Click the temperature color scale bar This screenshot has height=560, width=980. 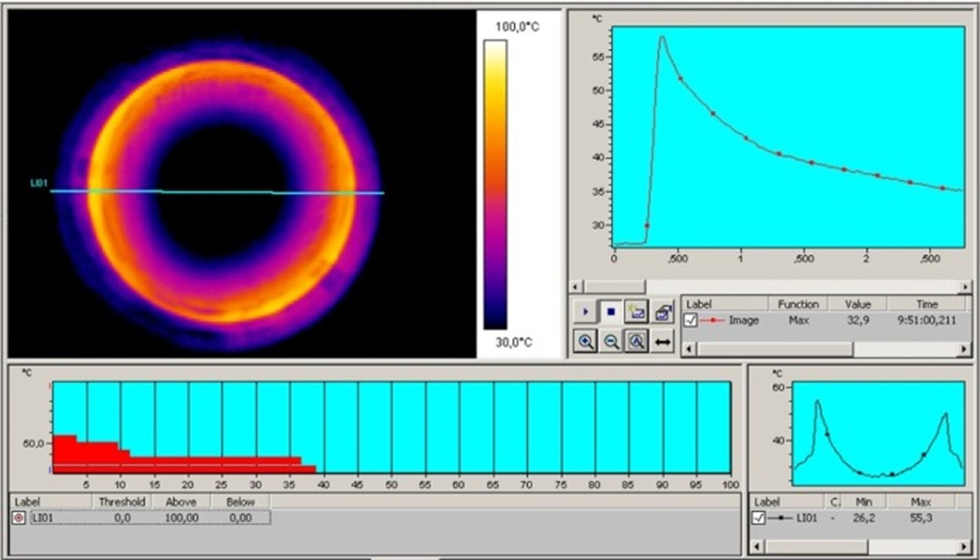click(x=494, y=184)
